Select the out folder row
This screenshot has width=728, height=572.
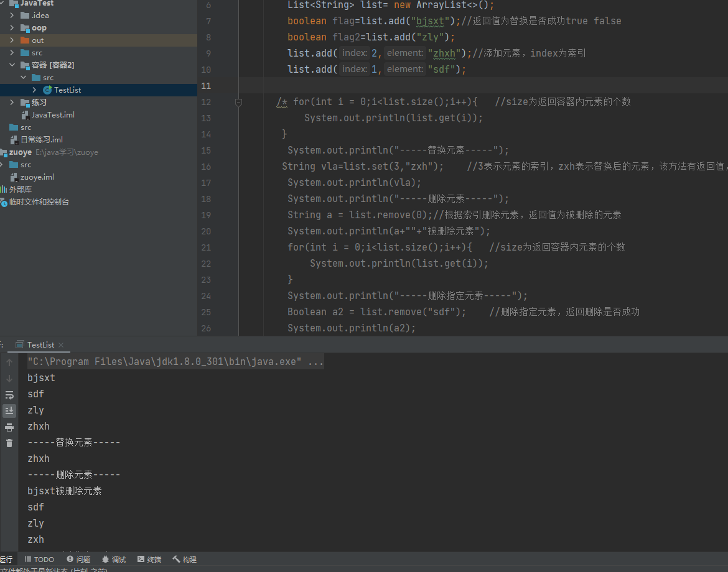[98, 40]
